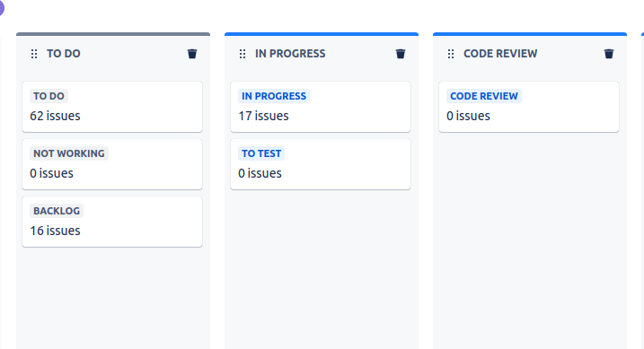Click the IN PROGRESS column title
The height and width of the screenshot is (349, 644).
(x=290, y=54)
